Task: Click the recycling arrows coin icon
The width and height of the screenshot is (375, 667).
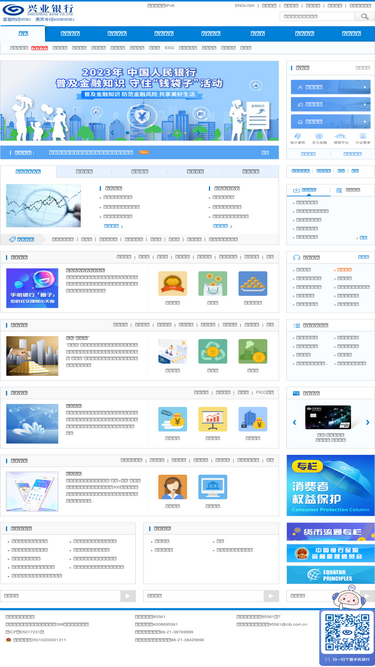Action: pos(213,351)
